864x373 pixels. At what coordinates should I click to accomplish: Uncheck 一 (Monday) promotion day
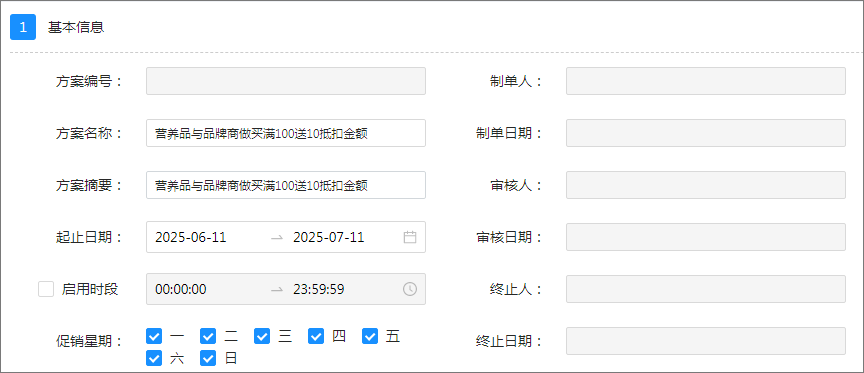pos(154,336)
